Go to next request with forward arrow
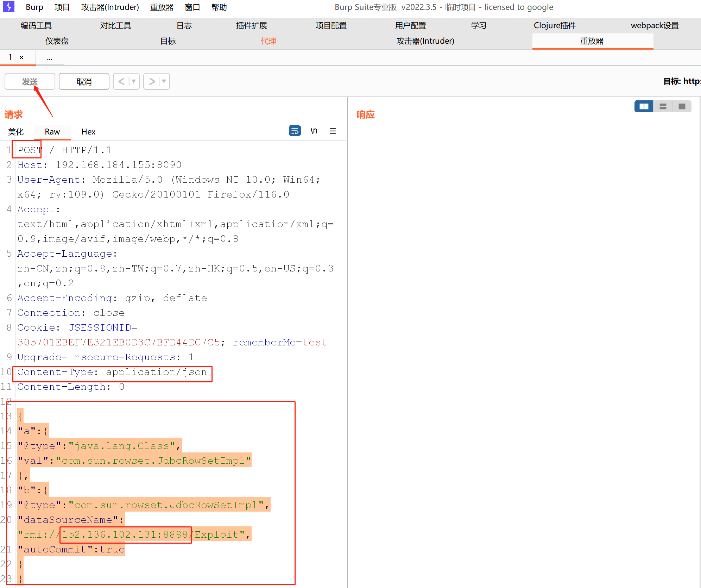 (152, 81)
